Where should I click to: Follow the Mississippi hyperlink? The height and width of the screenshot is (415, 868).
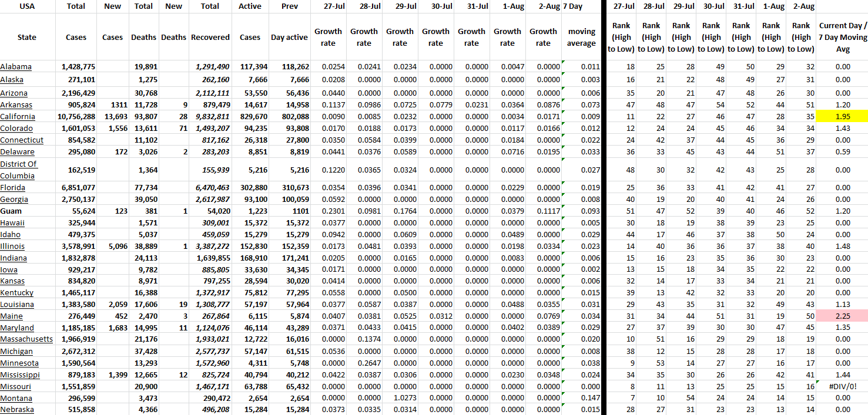click(20, 374)
